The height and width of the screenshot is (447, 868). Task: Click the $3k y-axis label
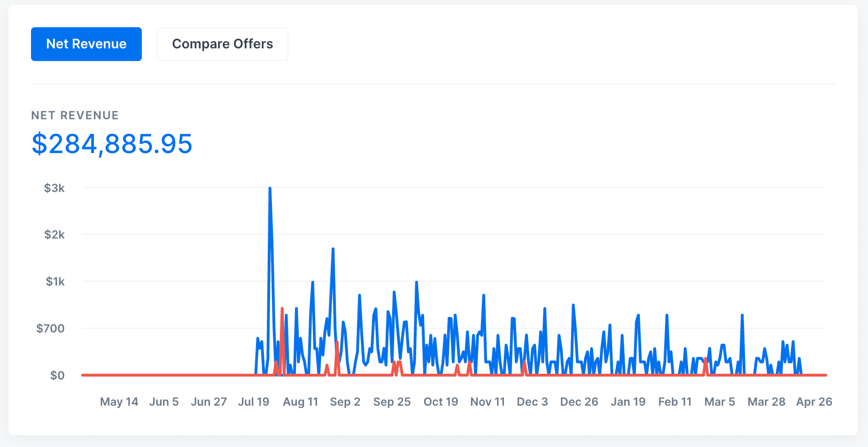(54, 188)
